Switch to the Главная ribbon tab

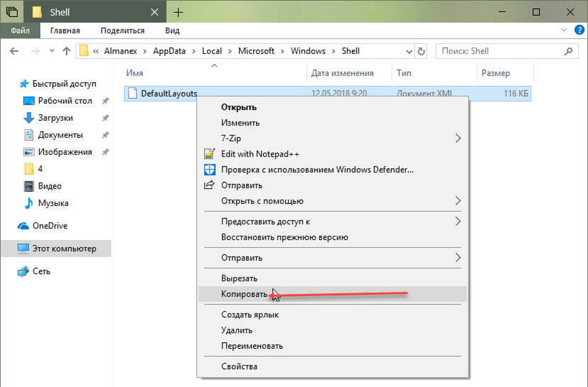[x=65, y=30]
